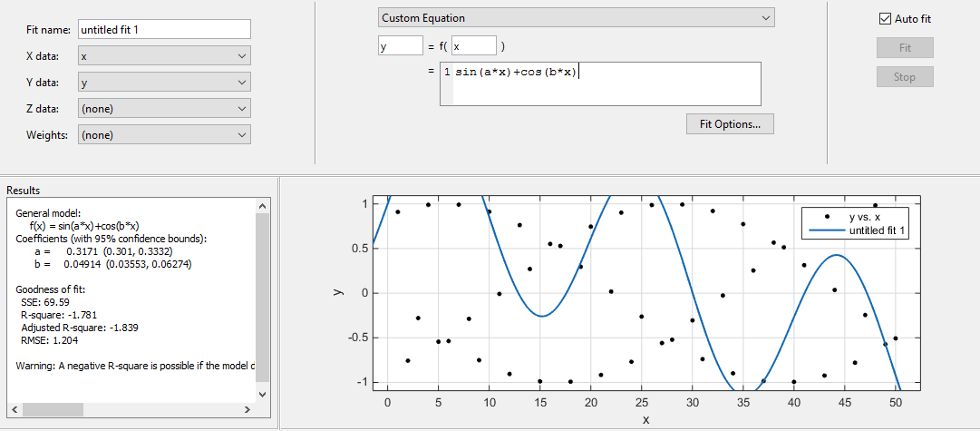This screenshot has width=980, height=431.
Task: Click the Fit button
Action: pyautogui.click(x=905, y=47)
